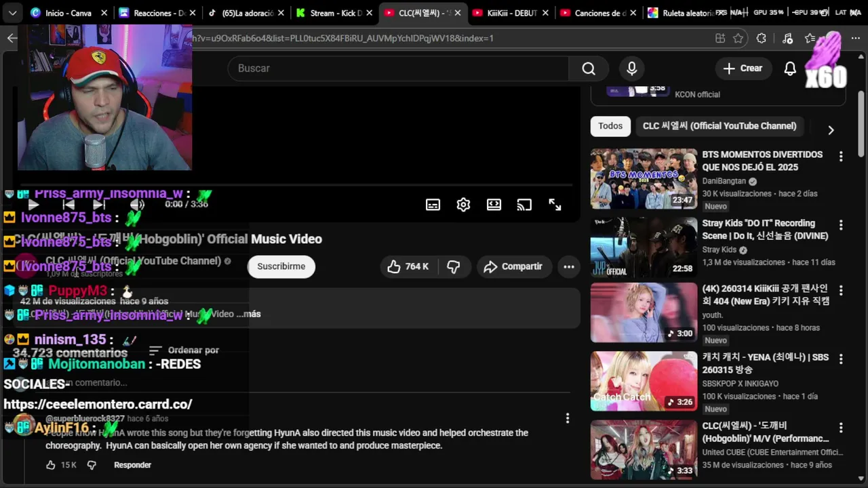The height and width of the screenshot is (488, 868).
Task: Open options for Stray Kids DO IT video
Action: tap(841, 225)
